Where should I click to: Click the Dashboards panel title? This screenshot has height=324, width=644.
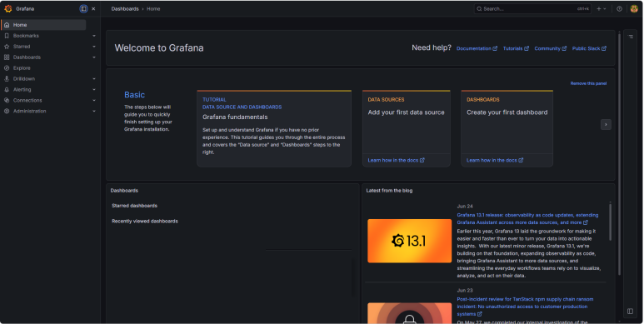coord(124,191)
